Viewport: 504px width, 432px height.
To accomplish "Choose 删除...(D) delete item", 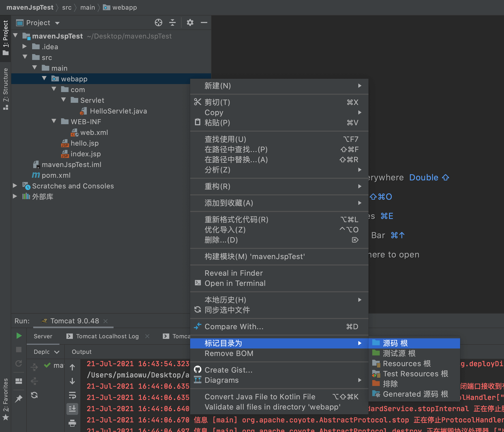I will click(279, 240).
